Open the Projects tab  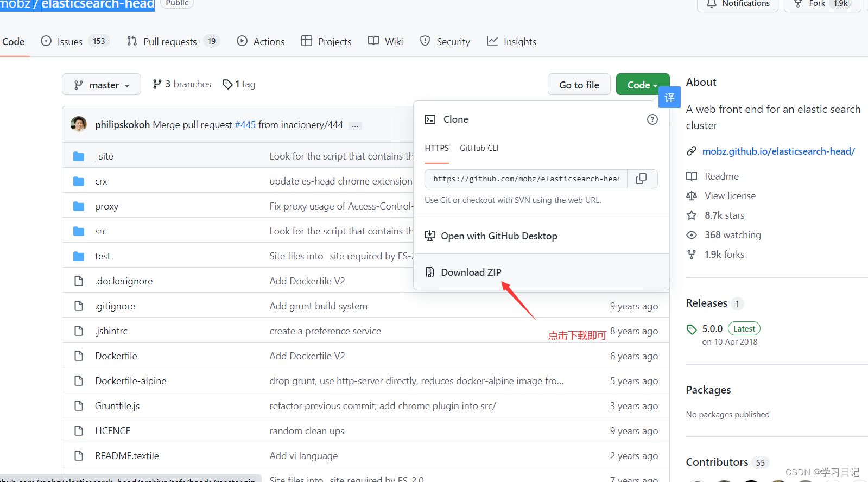(326, 41)
